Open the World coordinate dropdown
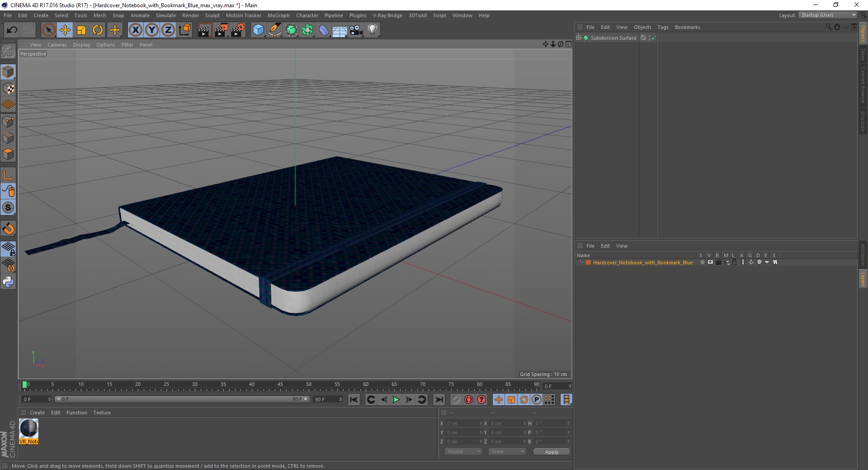 pyautogui.click(x=463, y=451)
